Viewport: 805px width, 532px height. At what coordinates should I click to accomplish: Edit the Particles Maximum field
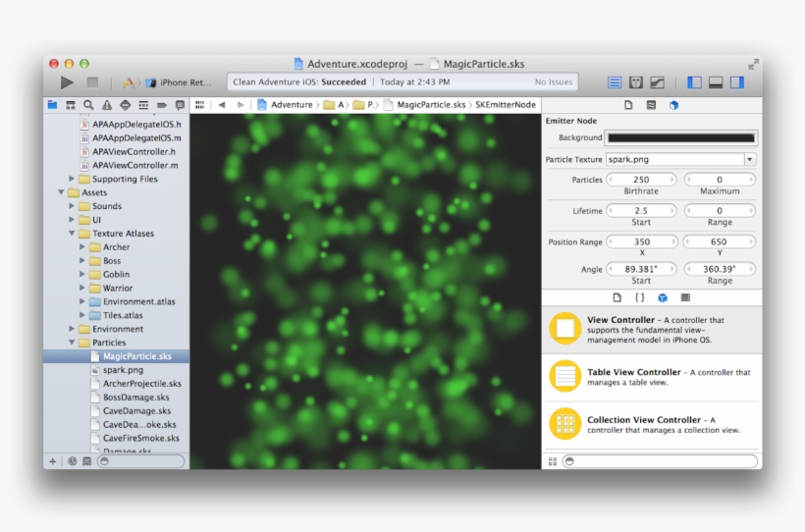(720, 180)
